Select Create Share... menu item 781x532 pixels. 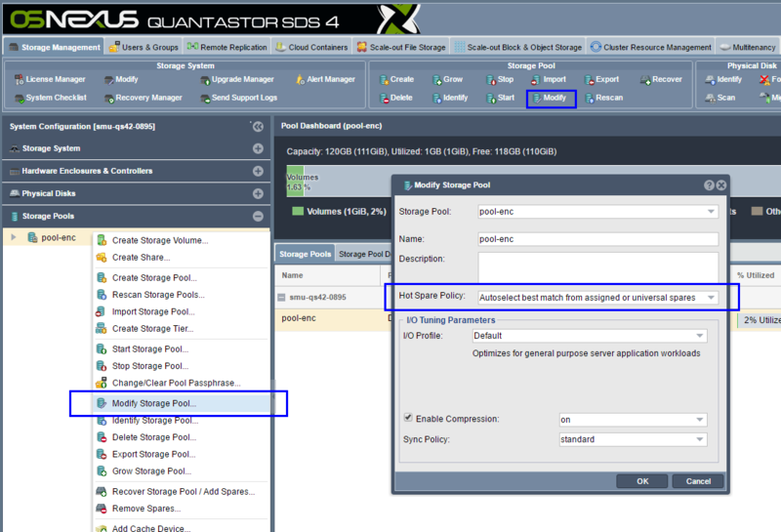coord(182,258)
